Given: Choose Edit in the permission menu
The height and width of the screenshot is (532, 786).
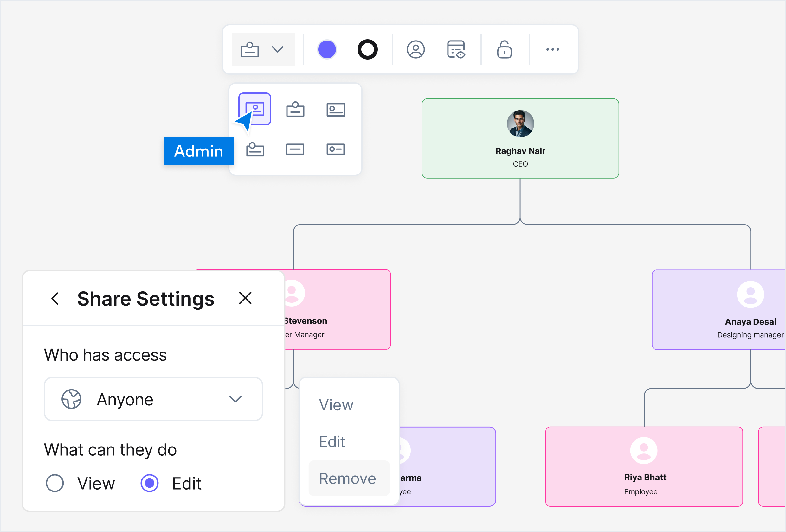Looking at the screenshot, I should coord(332,442).
